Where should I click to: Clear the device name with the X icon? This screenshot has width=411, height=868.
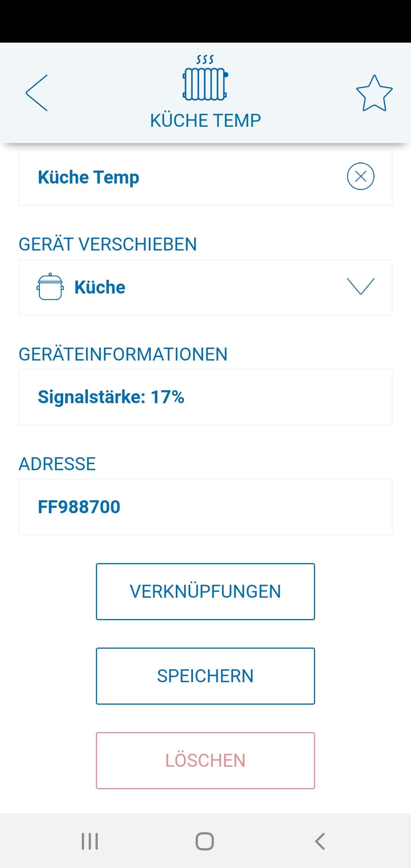click(360, 176)
